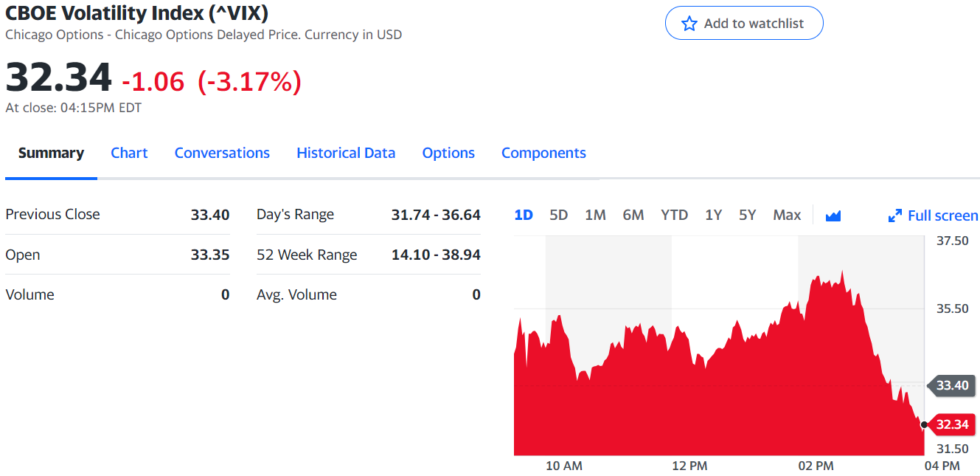980x476 pixels.
Task: Select the 5Y chart range
Action: coord(748,215)
